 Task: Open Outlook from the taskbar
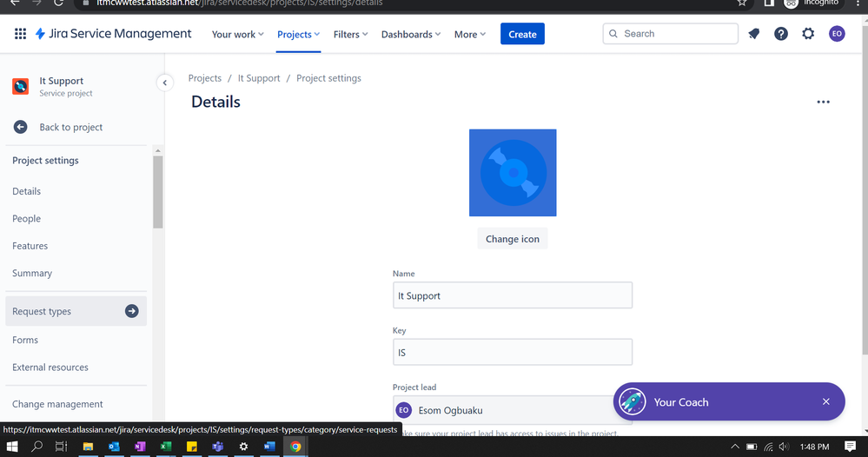coord(114,447)
